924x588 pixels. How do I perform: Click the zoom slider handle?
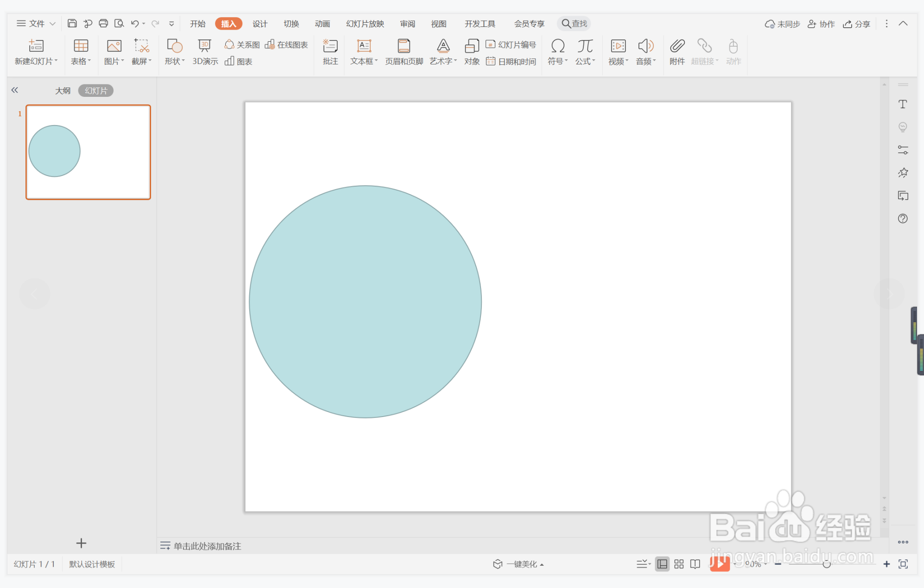click(x=826, y=564)
